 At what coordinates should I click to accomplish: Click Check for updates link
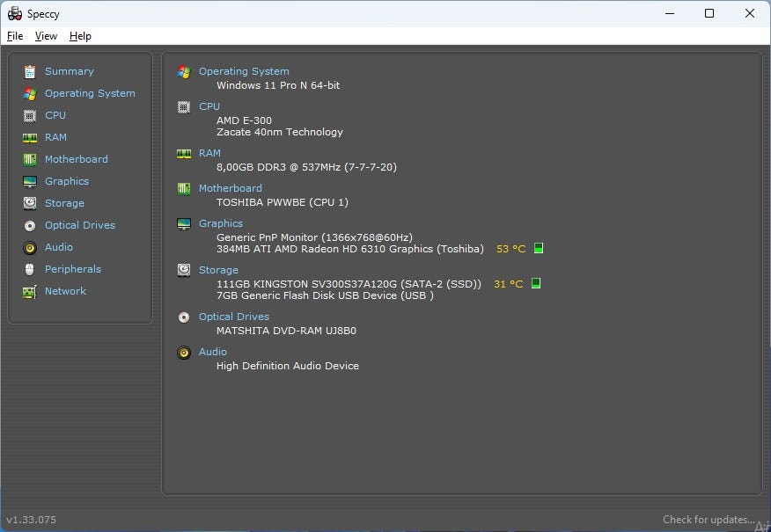tap(709, 519)
